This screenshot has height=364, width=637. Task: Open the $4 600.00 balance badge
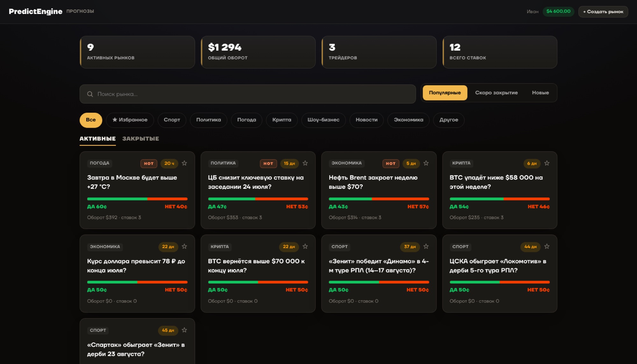[558, 11]
